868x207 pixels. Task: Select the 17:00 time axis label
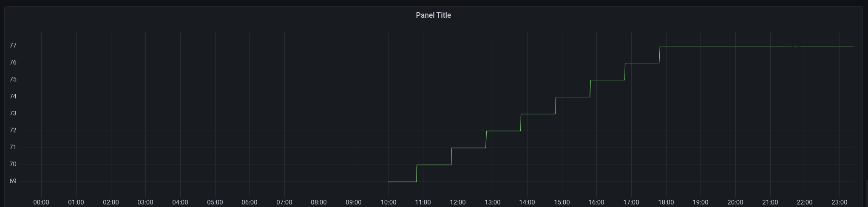(x=631, y=202)
